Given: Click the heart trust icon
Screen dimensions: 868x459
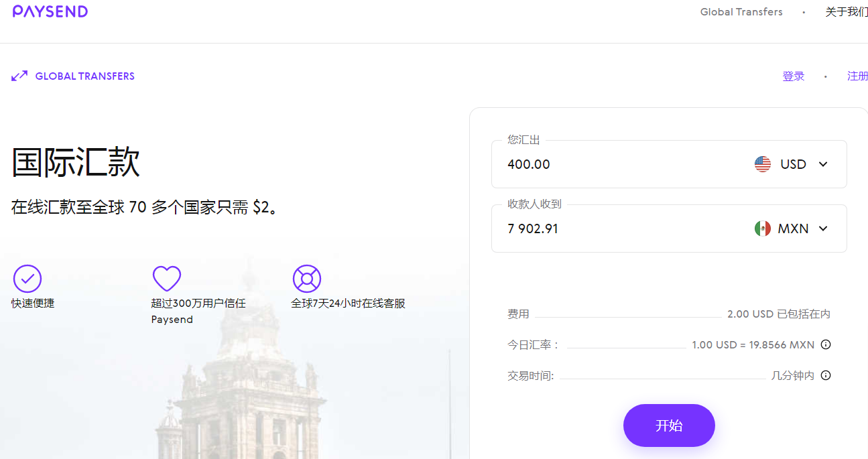Looking at the screenshot, I should click(167, 279).
